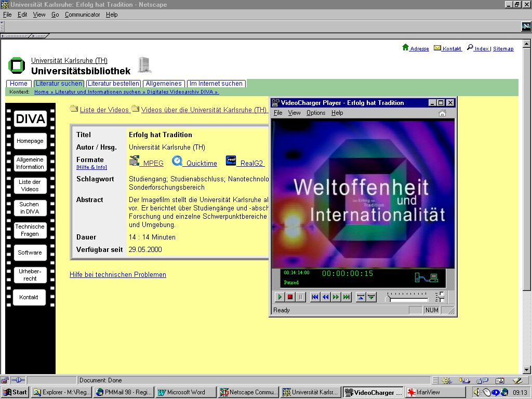532x399 pixels.
Task: Switch to the Im Internet suchen tab
Action: pyautogui.click(x=216, y=84)
